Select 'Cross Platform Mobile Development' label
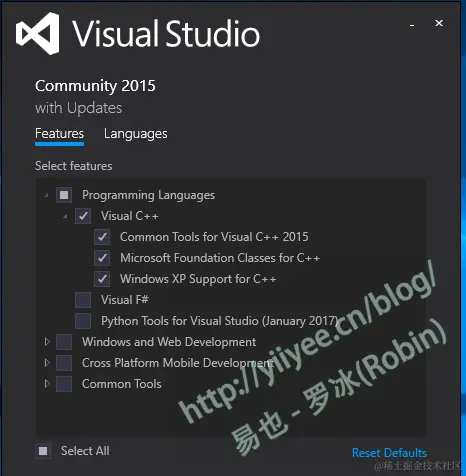The image size is (466, 476). click(x=178, y=363)
